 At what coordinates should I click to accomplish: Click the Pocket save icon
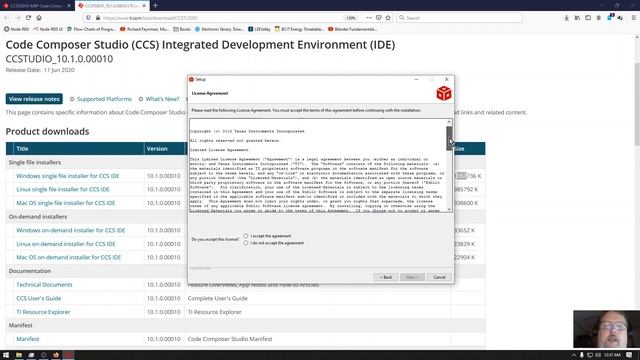(379, 18)
